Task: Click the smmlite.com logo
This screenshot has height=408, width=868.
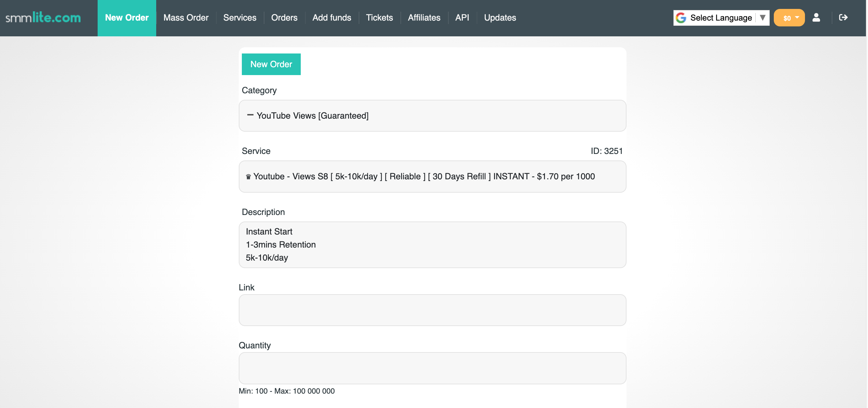Action: tap(43, 18)
